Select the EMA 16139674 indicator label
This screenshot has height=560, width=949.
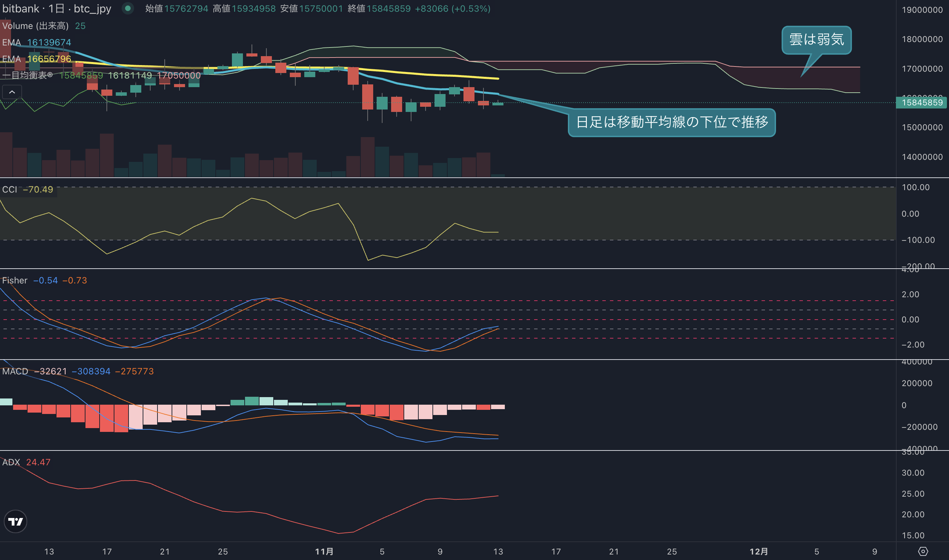pyautogui.click(x=37, y=42)
